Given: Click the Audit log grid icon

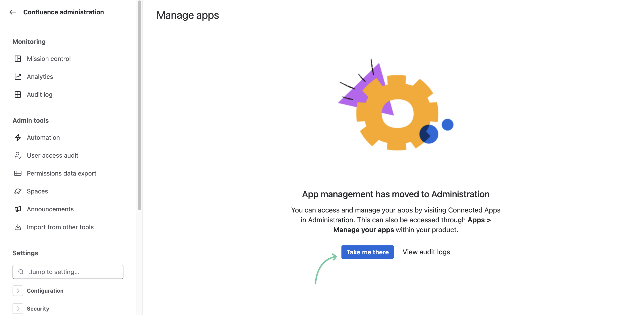Looking at the screenshot, I should (x=18, y=94).
